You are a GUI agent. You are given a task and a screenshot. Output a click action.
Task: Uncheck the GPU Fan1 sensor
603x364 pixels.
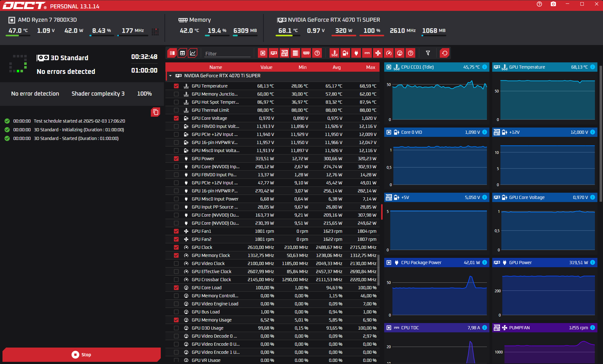coord(176,231)
